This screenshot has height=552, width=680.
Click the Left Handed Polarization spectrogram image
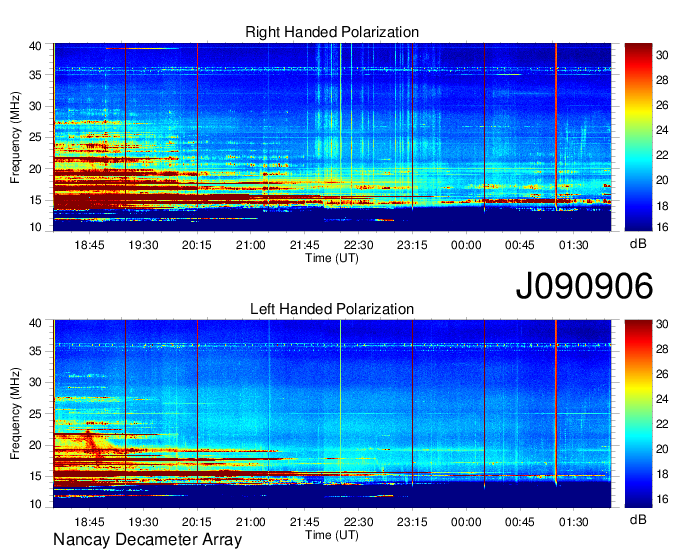(x=332, y=413)
